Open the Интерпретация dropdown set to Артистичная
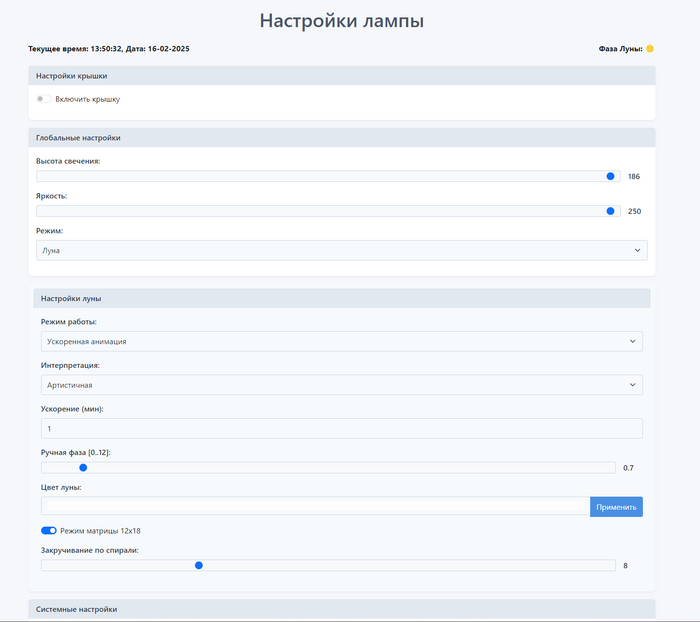Screen dimensions: 700x622 [x=341, y=384]
